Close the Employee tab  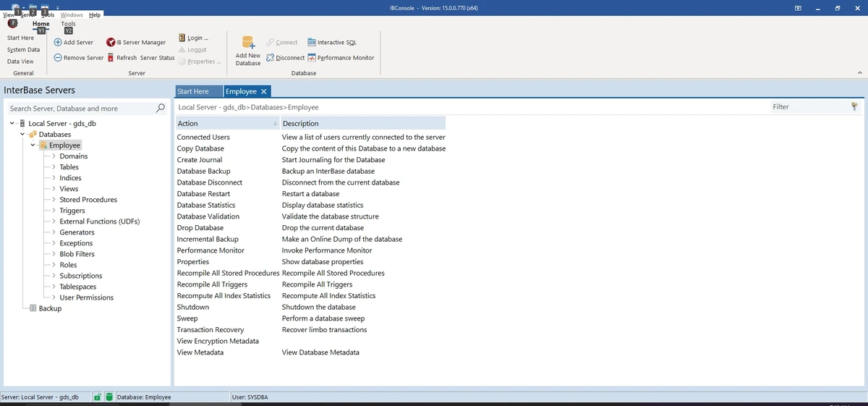tap(264, 91)
